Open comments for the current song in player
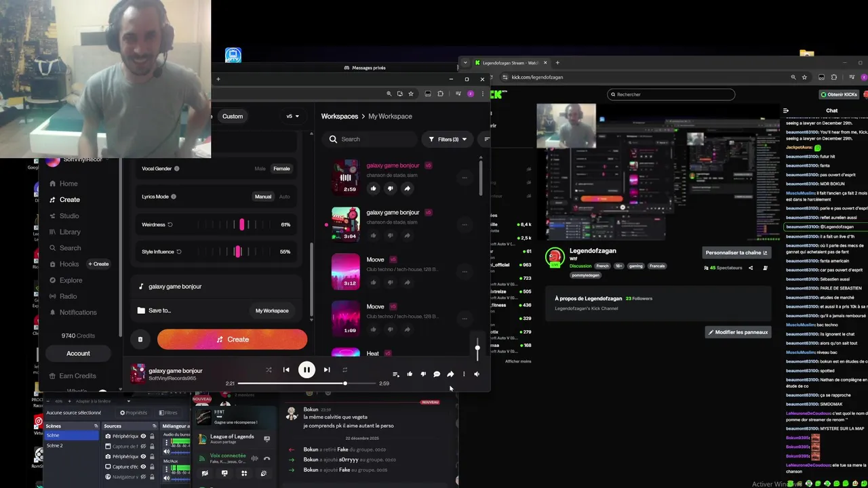Image resolution: width=868 pixels, height=488 pixels. coord(437,374)
